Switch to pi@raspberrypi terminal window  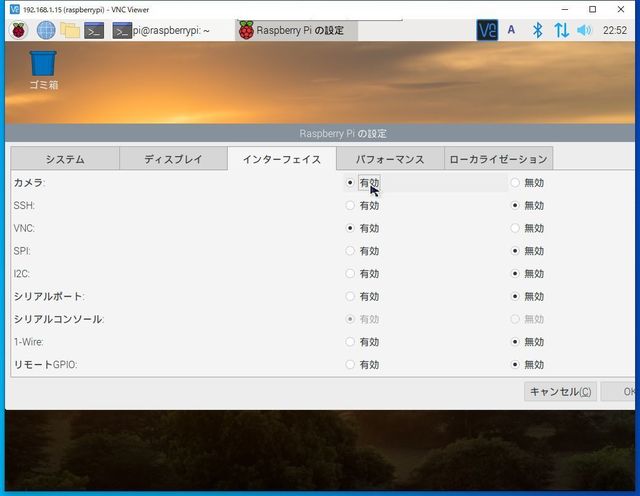pyautogui.click(x=161, y=31)
